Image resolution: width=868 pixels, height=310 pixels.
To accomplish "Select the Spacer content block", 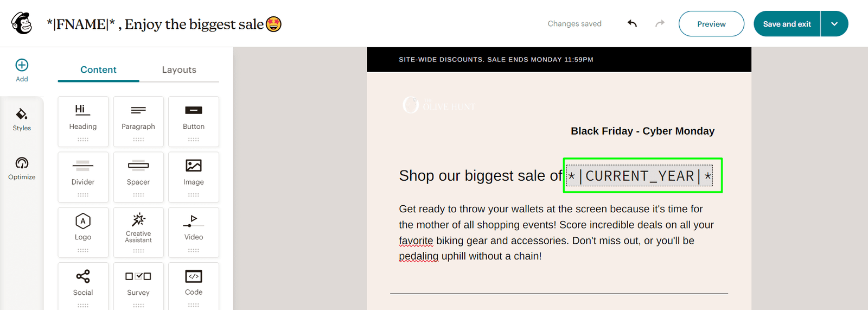I will coord(138,177).
